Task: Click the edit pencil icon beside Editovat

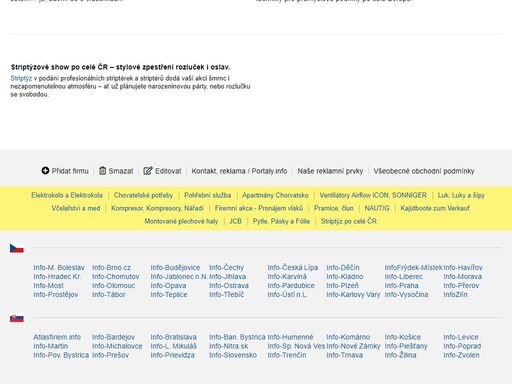Action: tap(148, 171)
